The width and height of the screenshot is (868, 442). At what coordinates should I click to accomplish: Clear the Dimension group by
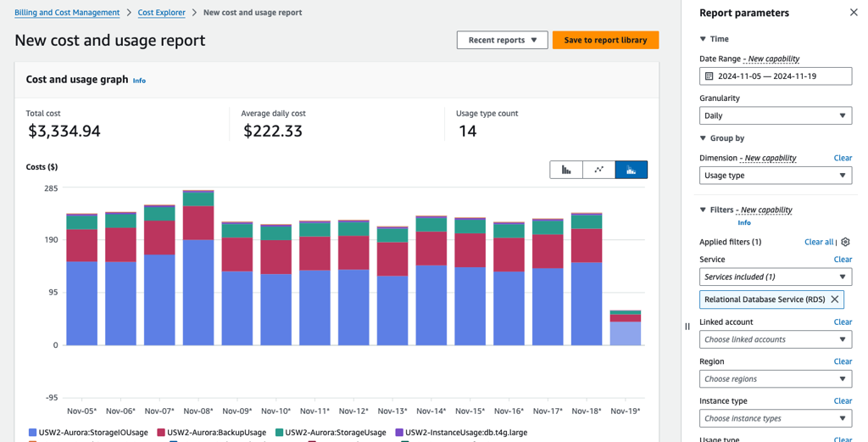(843, 158)
